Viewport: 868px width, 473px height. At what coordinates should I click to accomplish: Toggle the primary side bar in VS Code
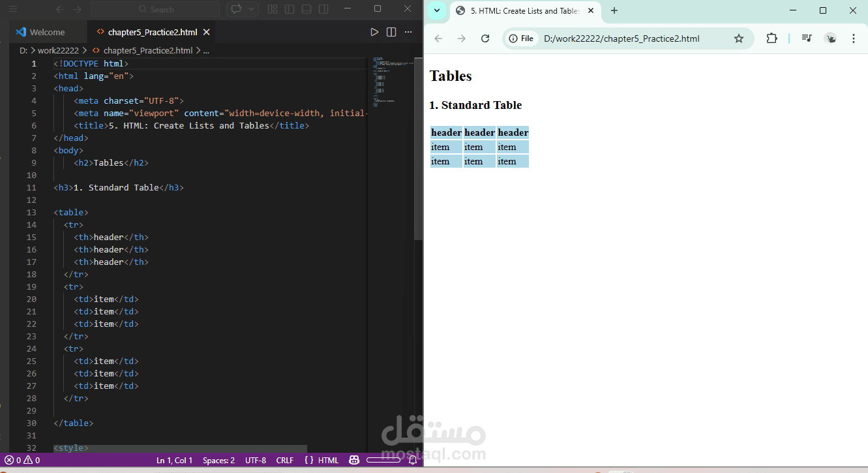[x=290, y=9]
